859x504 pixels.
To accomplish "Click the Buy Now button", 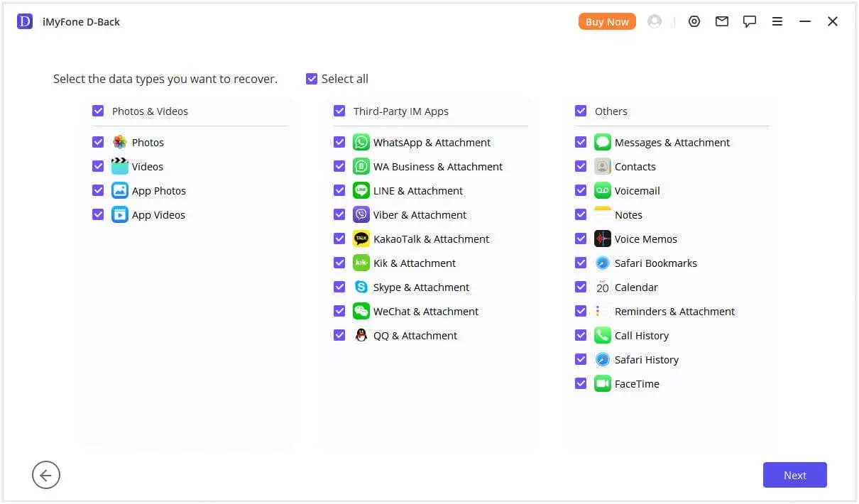I will coord(607,22).
